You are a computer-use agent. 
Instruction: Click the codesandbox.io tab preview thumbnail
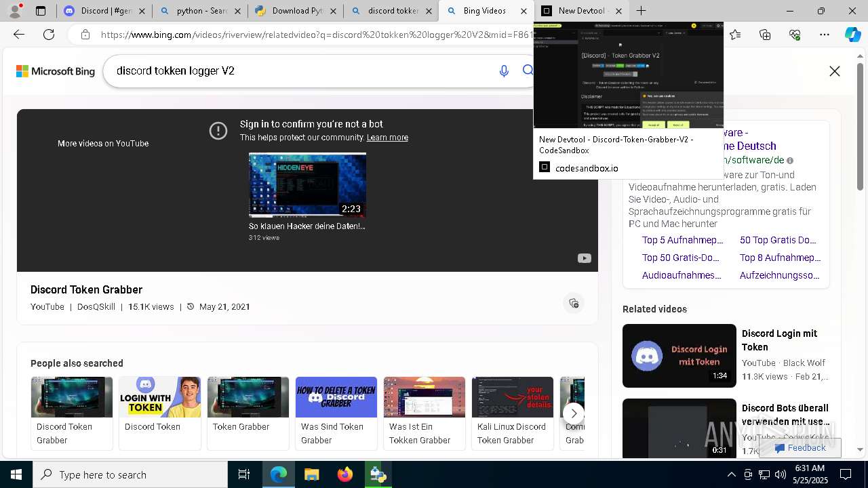629,75
